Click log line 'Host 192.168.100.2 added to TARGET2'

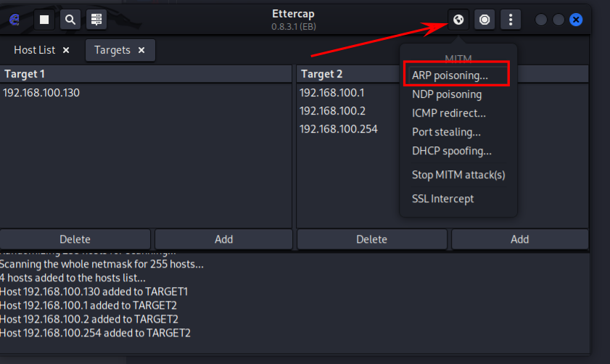(89, 319)
